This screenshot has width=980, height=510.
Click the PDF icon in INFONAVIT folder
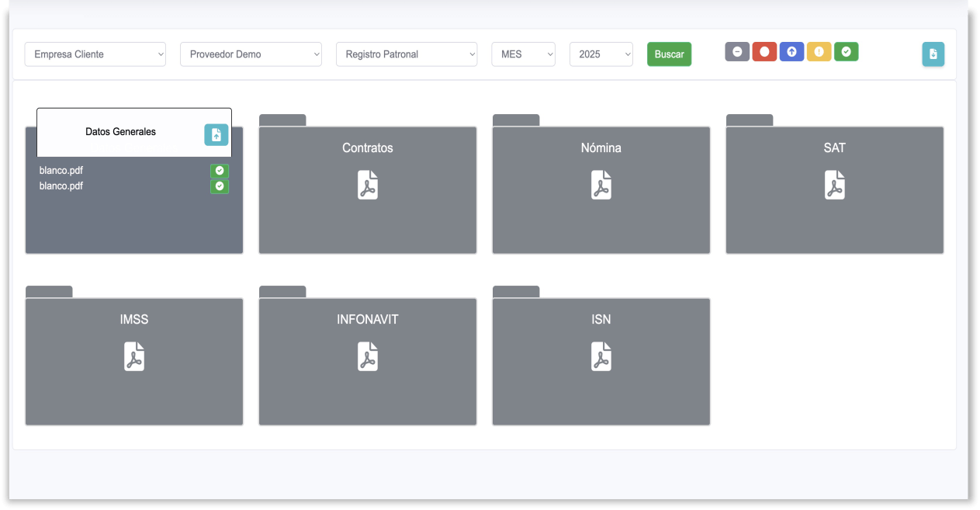click(x=368, y=357)
